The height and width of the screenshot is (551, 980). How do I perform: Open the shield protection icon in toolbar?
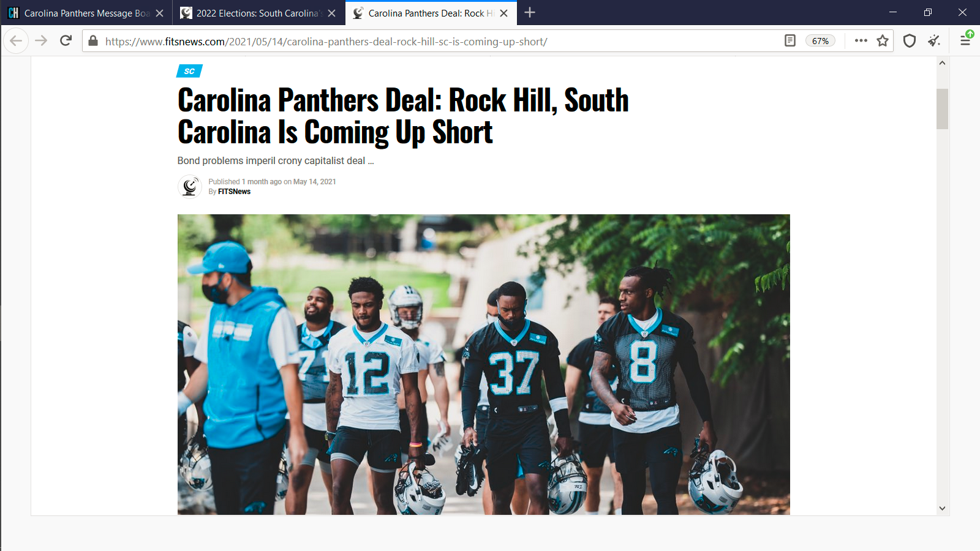pos(910,41)
